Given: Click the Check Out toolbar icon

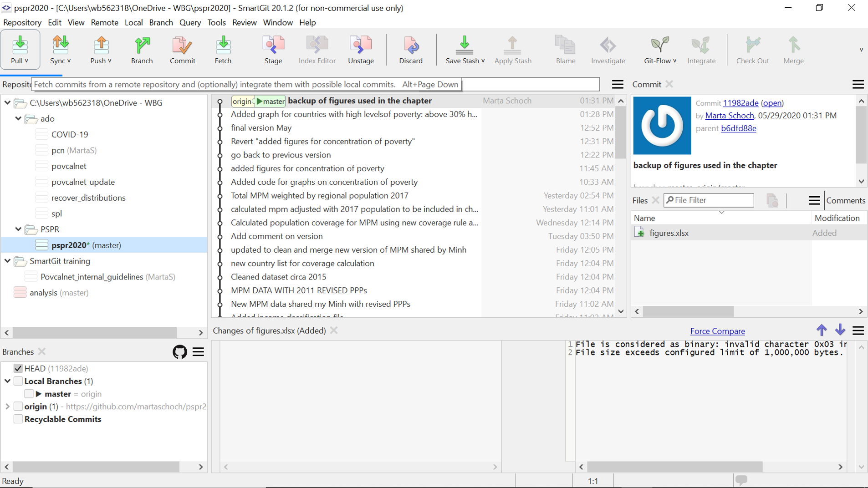Looking at the screenshot, I should click(x=753, y=45).
